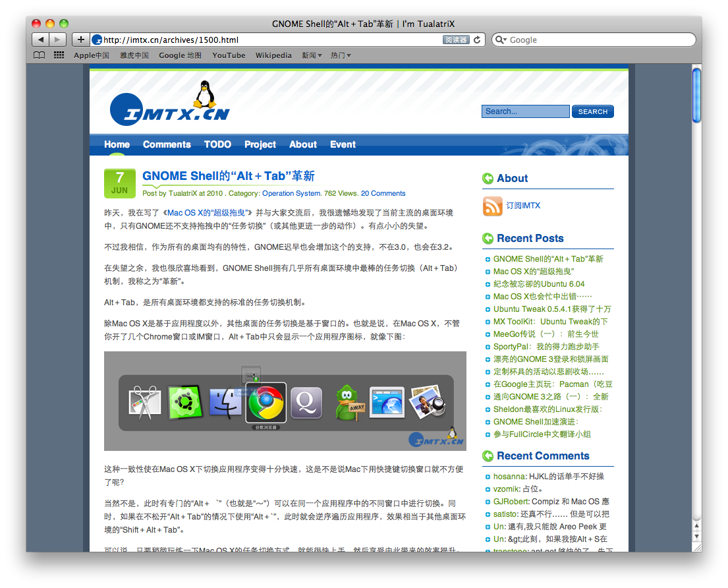This screenshot has width=728, height=588.
Task: Open recent post 漂亮的GNOME 3登录和锁屏画面
Action: pos(551,359)
